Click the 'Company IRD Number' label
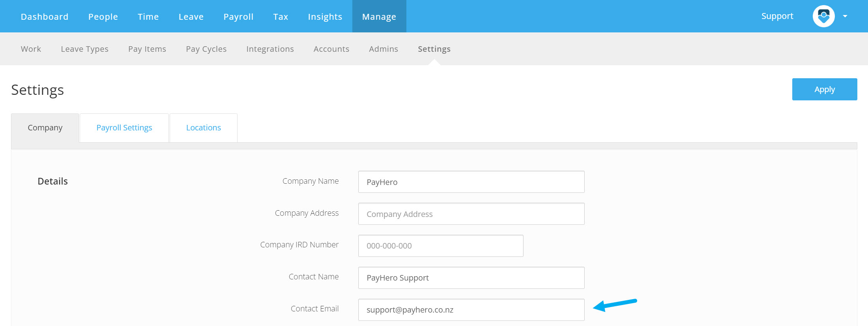Viewport: 868px width, 326px height. click(299, 245)
